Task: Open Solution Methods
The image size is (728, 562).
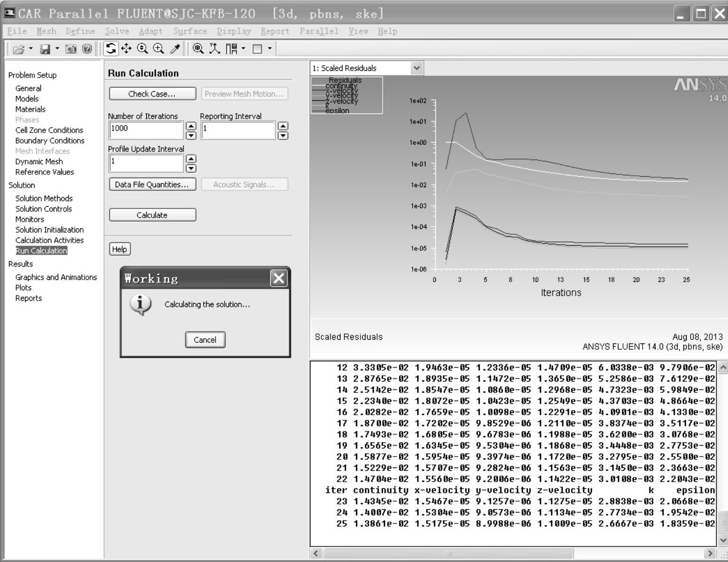Action: (x=44, y=199)
